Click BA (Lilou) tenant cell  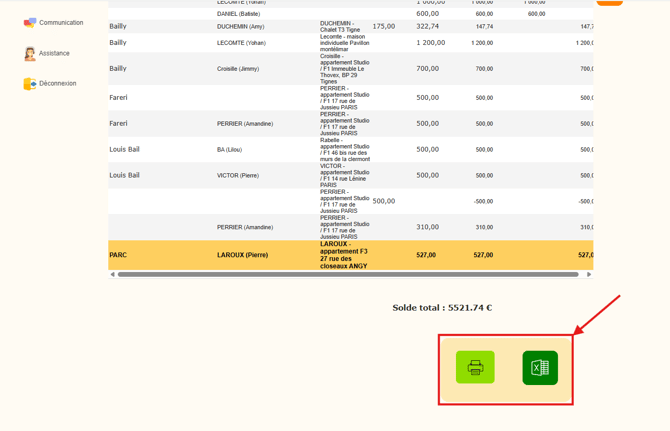point(229,150)
